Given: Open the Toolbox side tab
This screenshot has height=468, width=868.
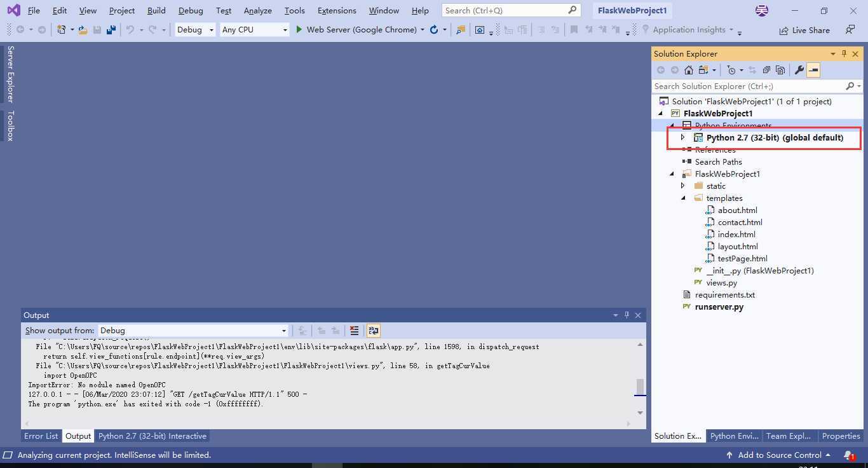Looking at the screenshot, I should pyautogui.click(x=10, y=125).
